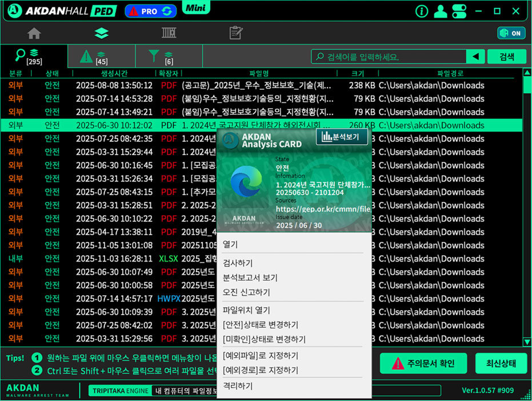Open the report notepad icon tab
Viewport: 532px width, 401px height.
(236, 33)
